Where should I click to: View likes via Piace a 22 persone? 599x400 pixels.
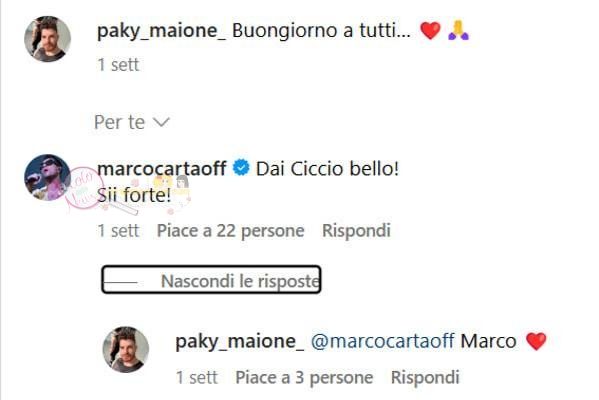230,230
